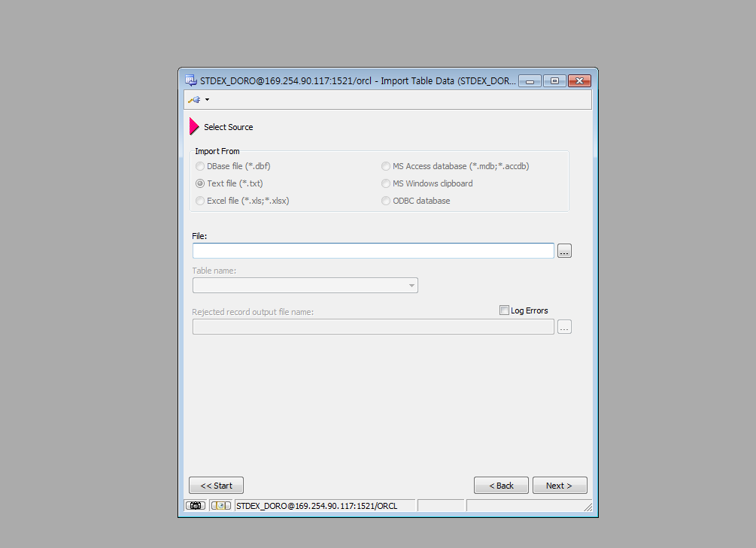The image size is (756, 548).
Task: Browse for a source file with the ellipsis button
Action: pyautogui.click(x=565, y=251)
